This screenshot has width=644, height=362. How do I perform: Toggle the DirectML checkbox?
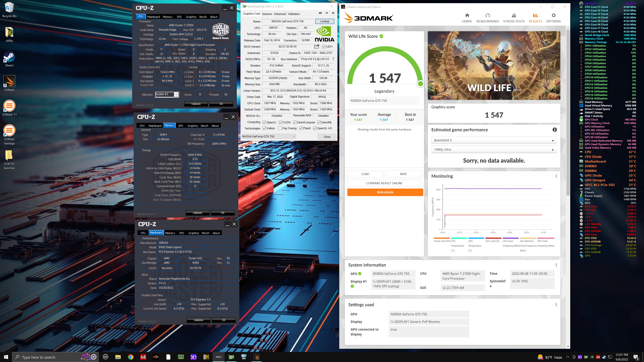click(319, 122)
